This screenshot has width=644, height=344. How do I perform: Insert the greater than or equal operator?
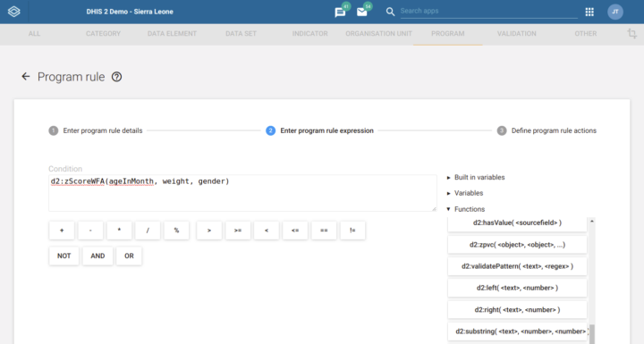click(238, 231)
